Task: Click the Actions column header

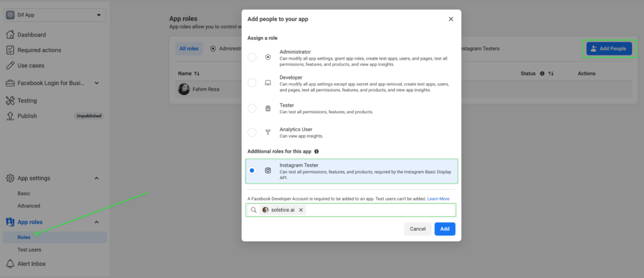Action: (x=586, y=74)
